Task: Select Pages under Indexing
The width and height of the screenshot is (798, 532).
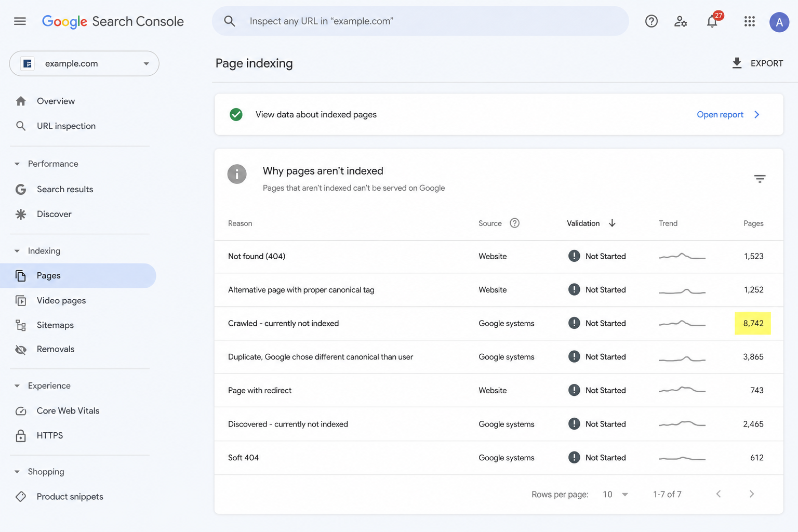Action: 78,276
